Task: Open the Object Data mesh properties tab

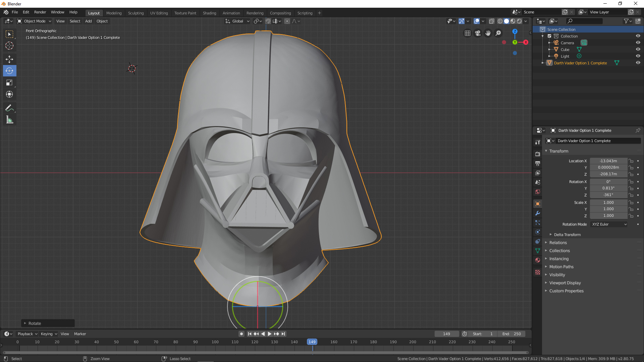Action: (538, 251)
